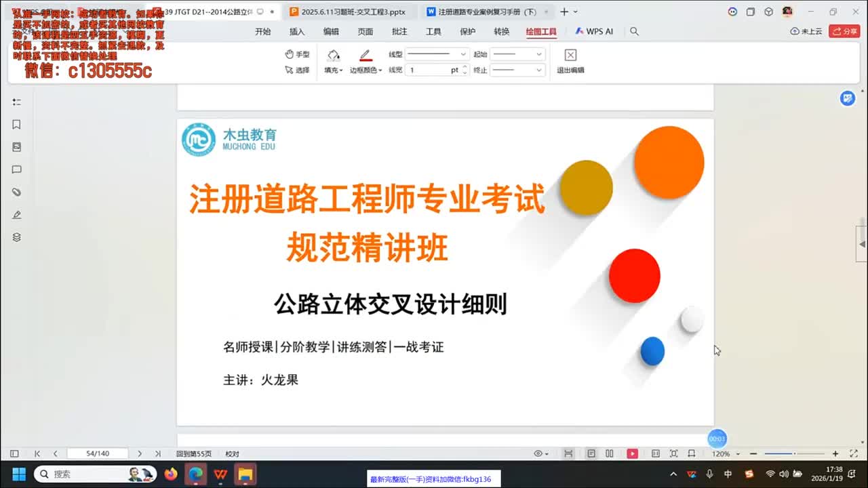Toggle continuous scrolling view mode
Screen dimensions: 868x488
(568, 453)
